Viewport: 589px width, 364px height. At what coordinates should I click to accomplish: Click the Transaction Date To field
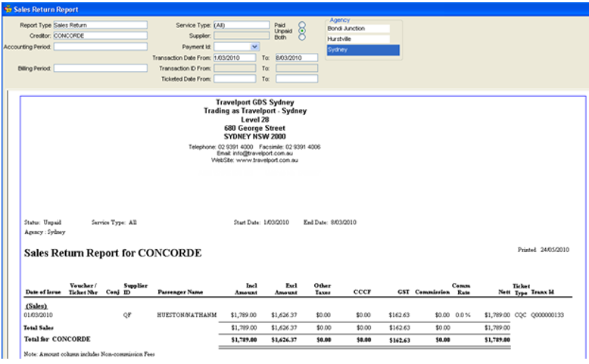coord(297,58)
